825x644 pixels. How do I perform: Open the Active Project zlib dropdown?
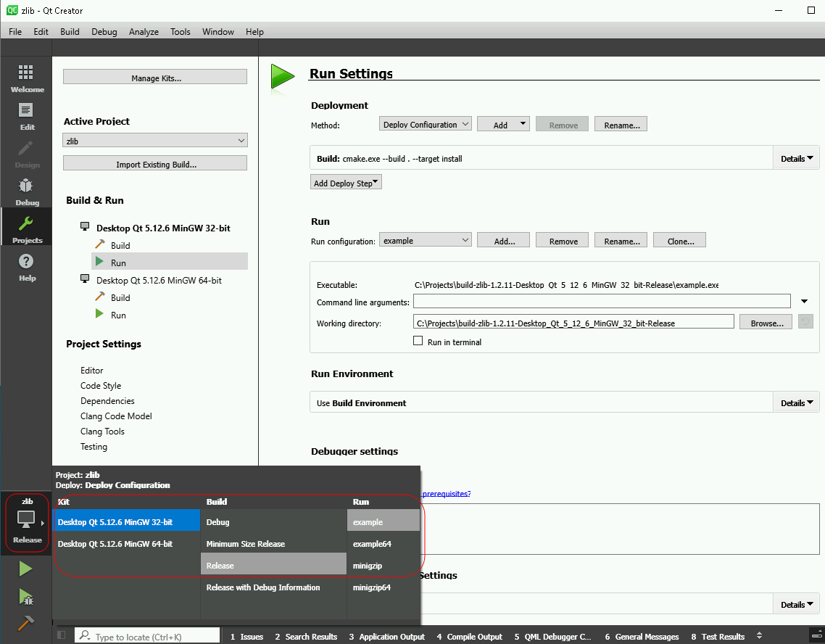[154, 141]
